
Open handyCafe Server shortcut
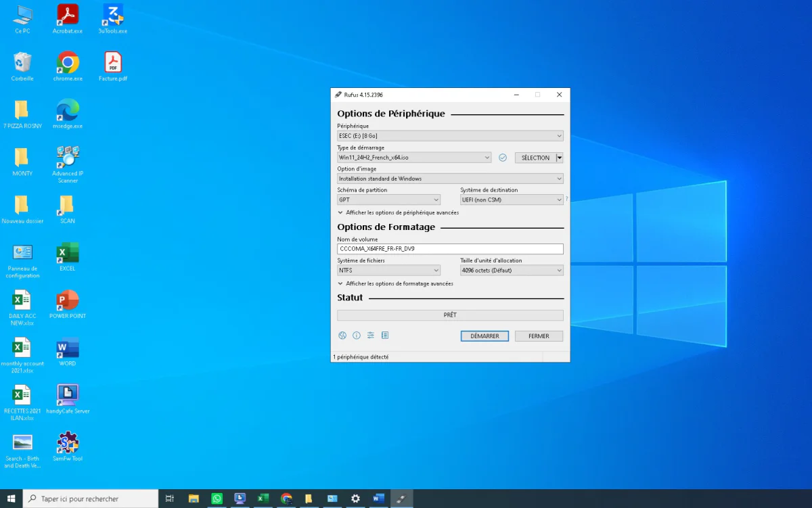pos(68,399)
